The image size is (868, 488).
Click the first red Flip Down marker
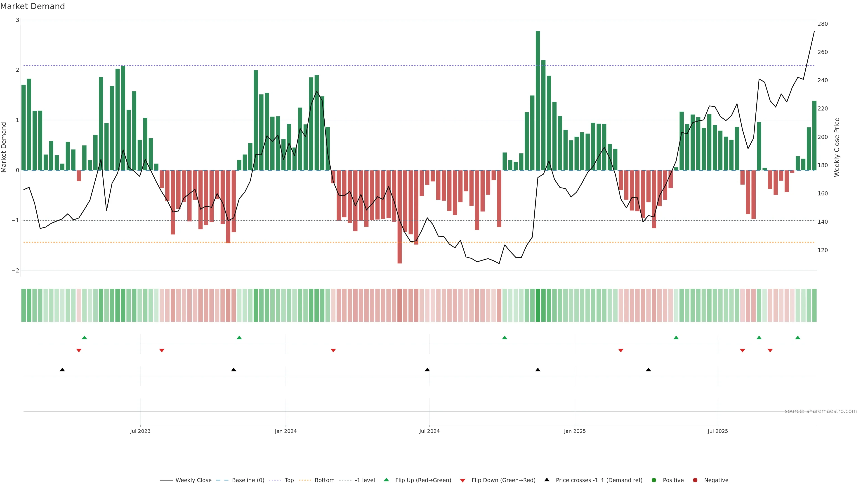(x=79, y=351)
